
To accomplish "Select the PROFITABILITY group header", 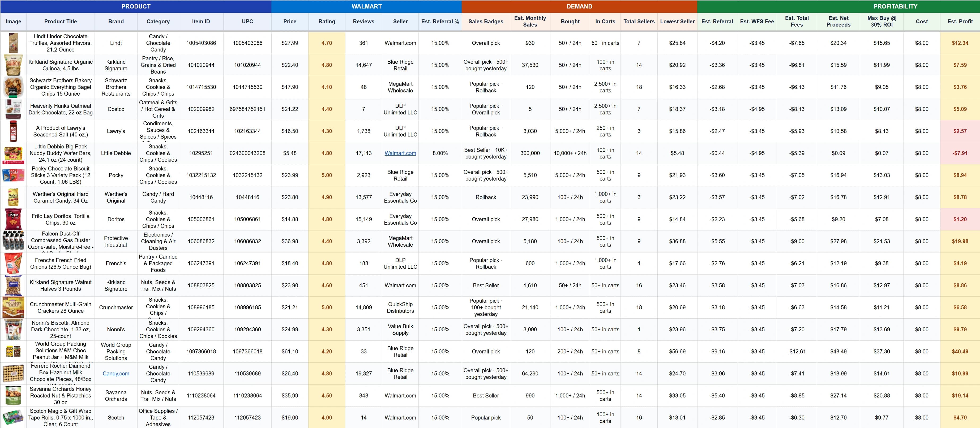I will (895, 6).
